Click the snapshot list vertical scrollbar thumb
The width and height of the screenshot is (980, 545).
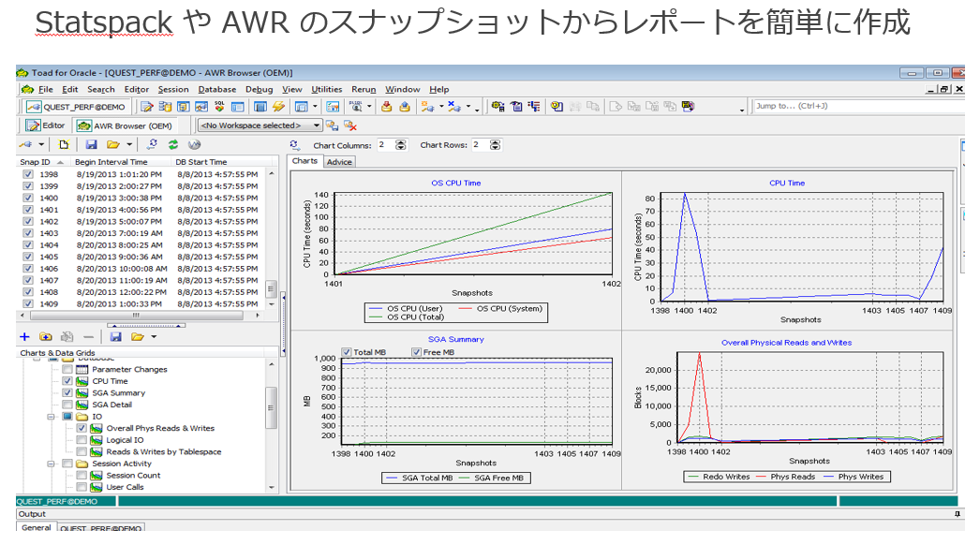[272, 288]
